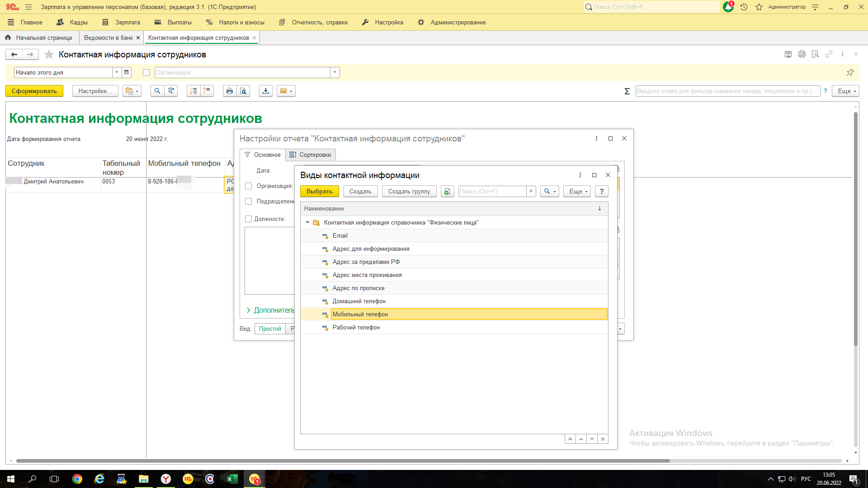Copy selected contact type icon in dialog
868x488 pixels.
pyautogui.click(x=447, y=192)
